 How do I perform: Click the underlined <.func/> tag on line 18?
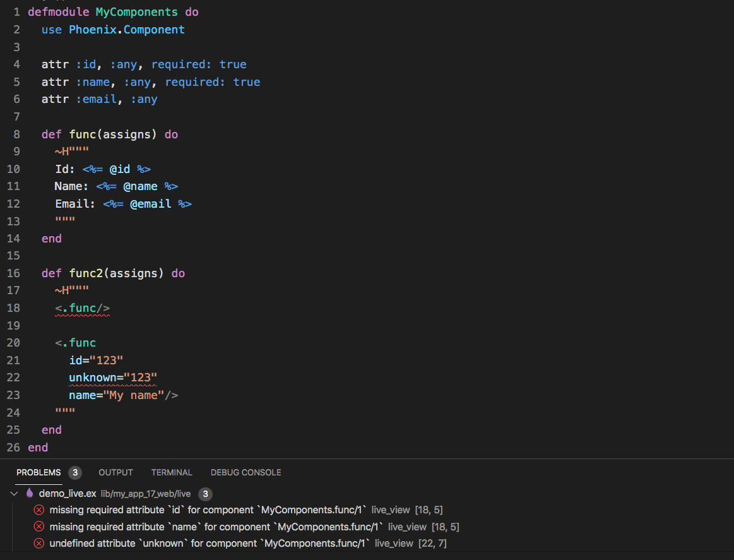click(x=82, y=308)
